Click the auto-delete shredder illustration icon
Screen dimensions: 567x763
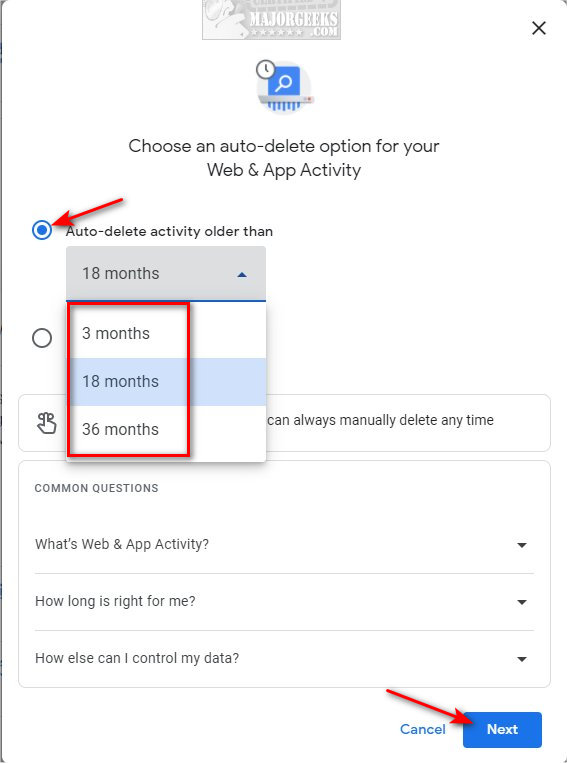tap(285, 86)
